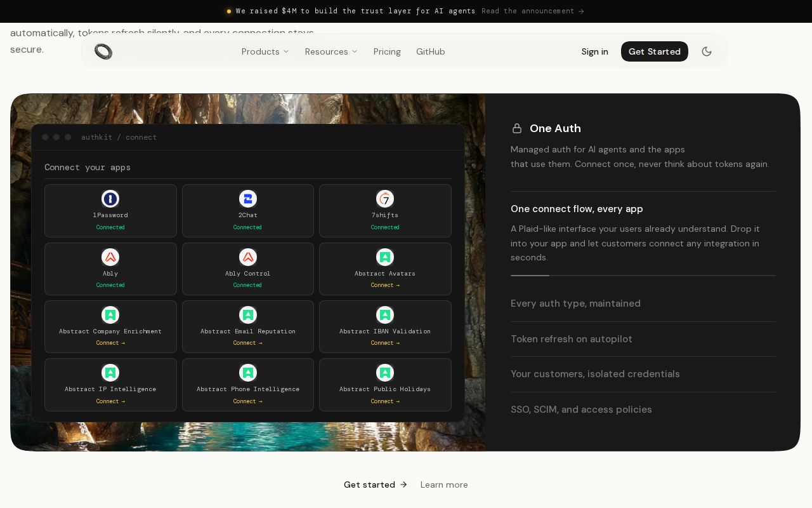Screen dimensions: 812x508
Task: Expand 'Every auth type, maintained' section
Action: (x=643, y=304)
